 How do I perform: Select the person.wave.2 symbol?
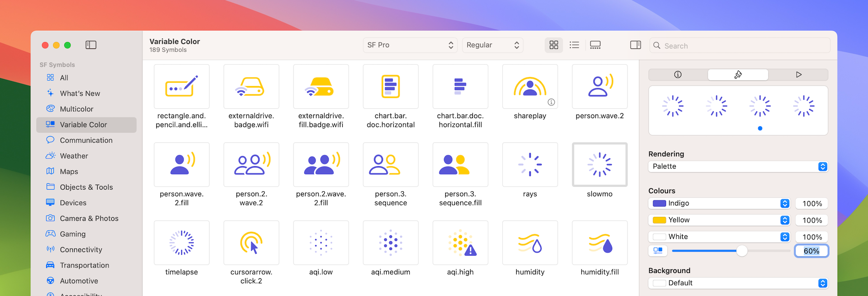pos(599,86)
